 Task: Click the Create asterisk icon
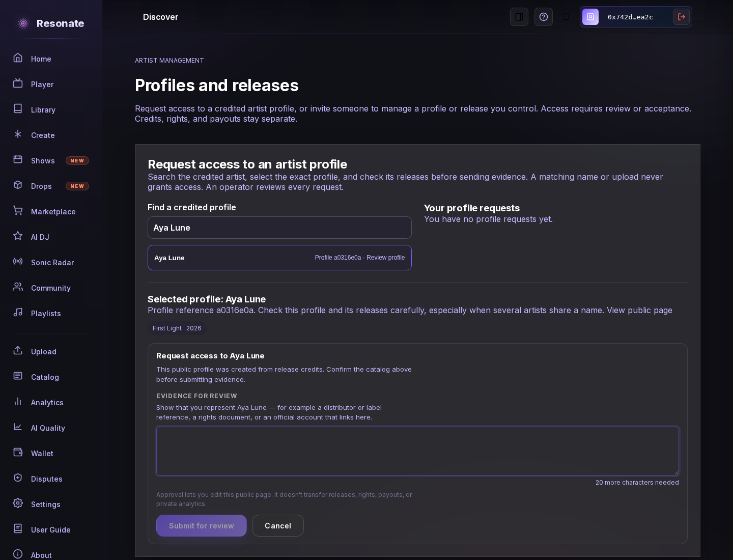[18, 134]
